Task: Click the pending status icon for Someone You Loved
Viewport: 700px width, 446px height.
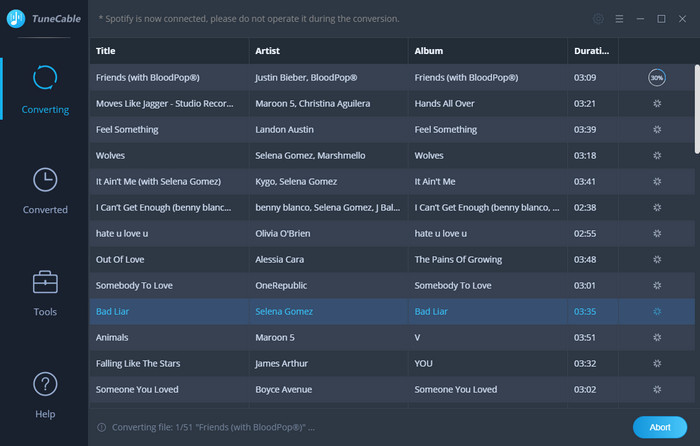Action: click(x=657, y=389)
